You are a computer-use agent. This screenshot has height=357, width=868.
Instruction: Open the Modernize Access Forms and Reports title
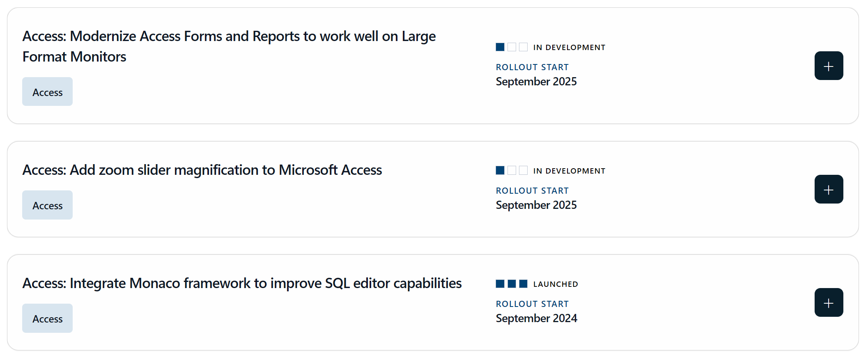229,46
